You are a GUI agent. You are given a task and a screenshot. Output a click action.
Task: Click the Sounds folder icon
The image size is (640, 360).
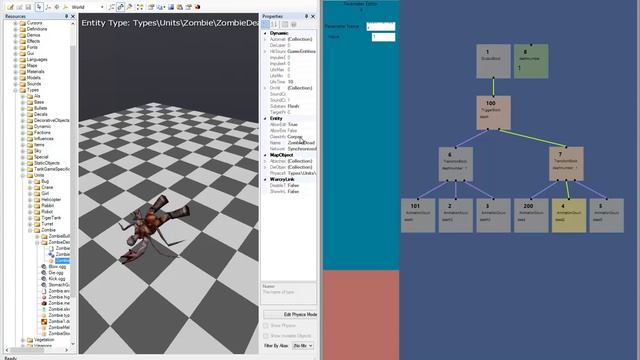click(23, 84)
